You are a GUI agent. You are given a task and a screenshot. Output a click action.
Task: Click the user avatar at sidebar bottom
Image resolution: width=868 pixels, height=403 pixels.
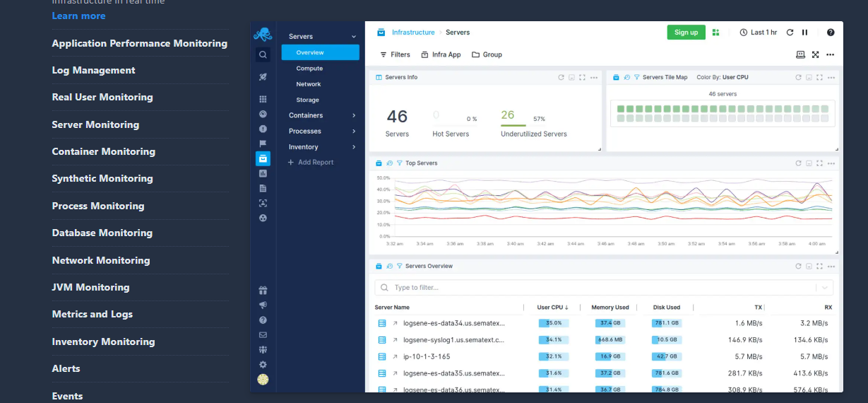tap(263, 380)
